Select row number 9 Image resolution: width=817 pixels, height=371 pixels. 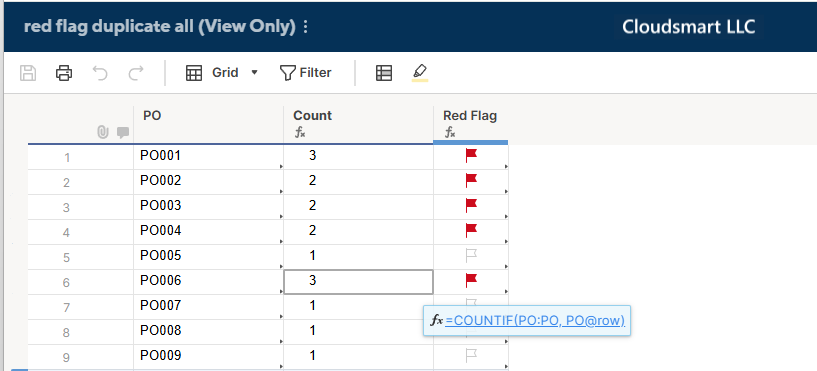66,357
